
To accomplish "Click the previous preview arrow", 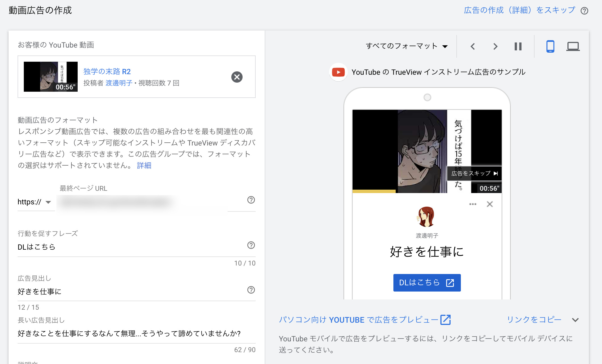I will 472,46.
